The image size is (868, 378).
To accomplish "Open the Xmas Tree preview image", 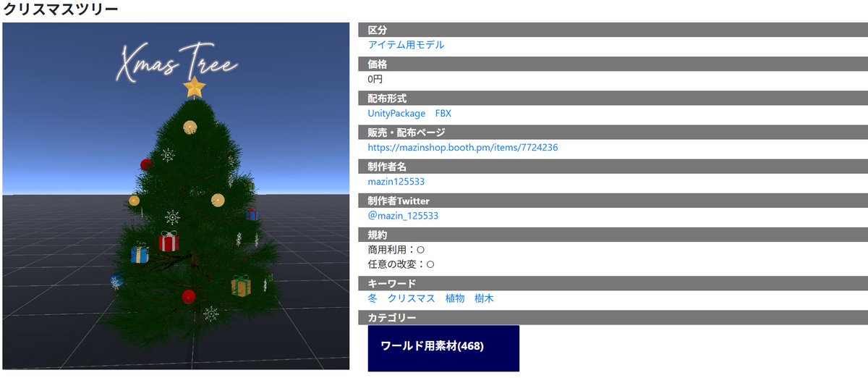I will [176, 196].
